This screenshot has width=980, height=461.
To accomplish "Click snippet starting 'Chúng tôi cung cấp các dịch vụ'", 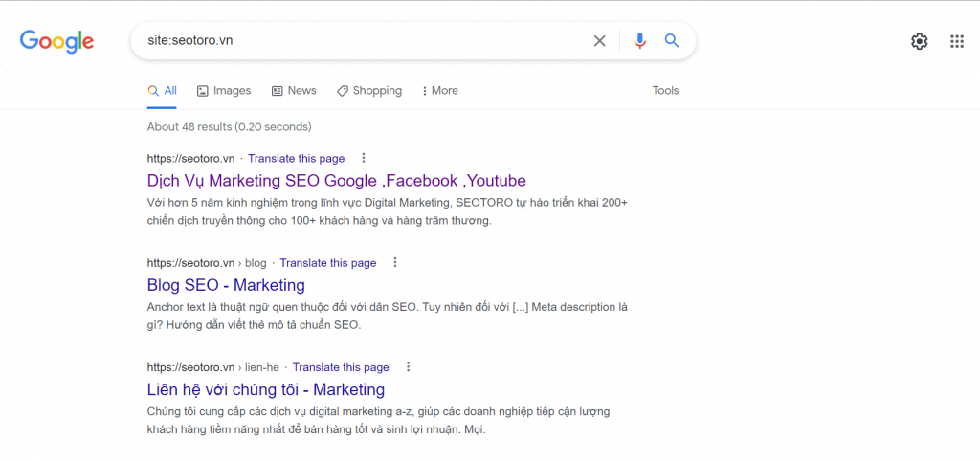I will 379,421.
